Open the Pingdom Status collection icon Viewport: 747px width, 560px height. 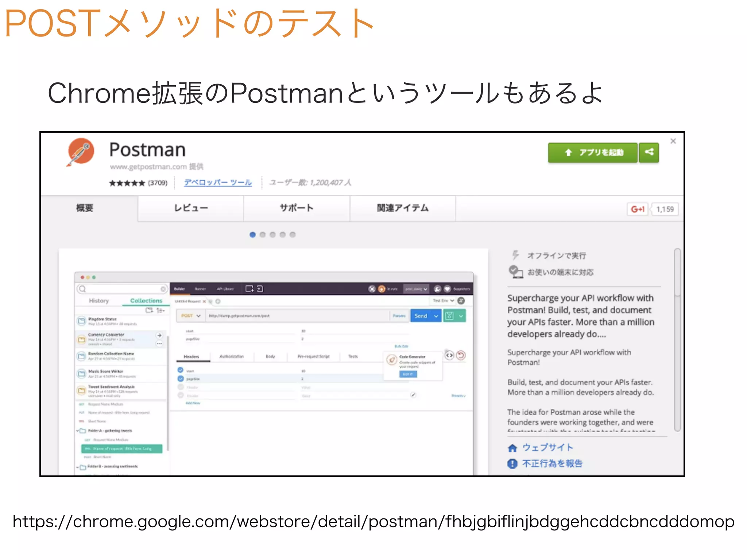point(81,321)
